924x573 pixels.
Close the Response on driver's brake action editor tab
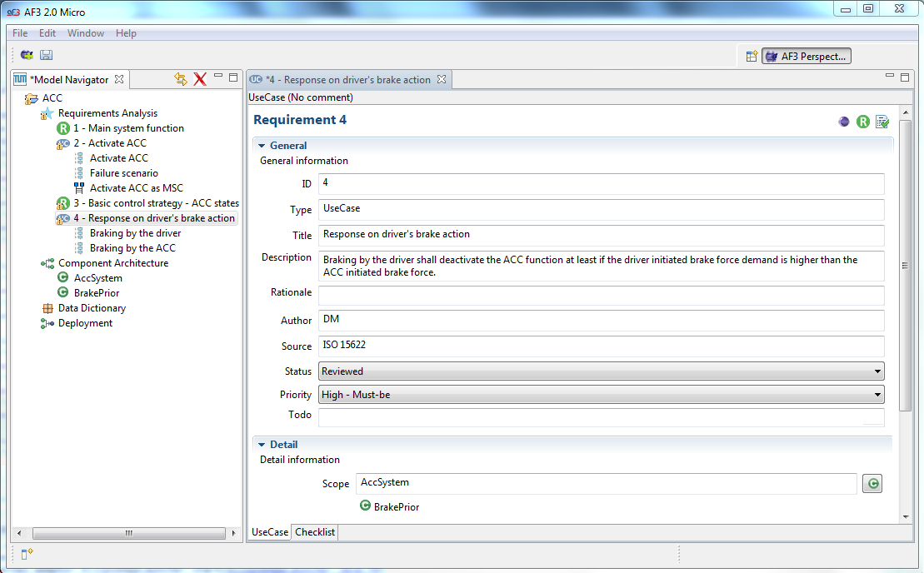click(442, 79)
